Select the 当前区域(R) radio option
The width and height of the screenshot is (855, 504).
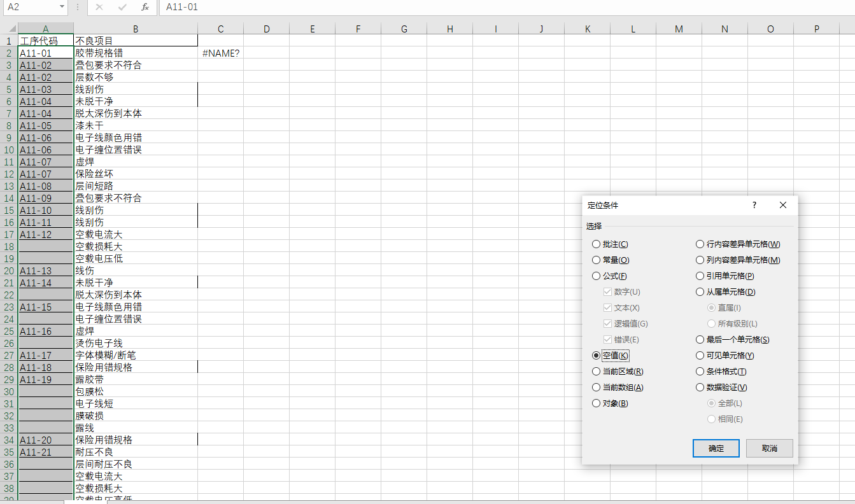coord(617,372)
